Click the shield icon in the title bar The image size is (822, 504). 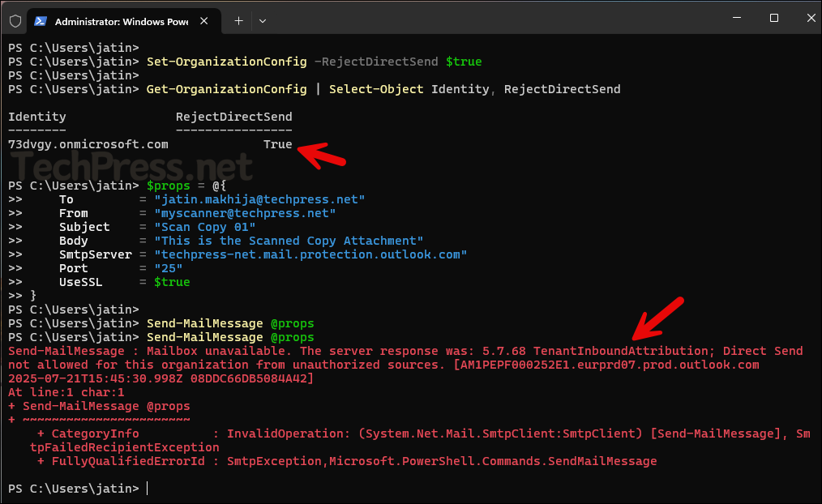pyautogui.click(x=15, y=21)
